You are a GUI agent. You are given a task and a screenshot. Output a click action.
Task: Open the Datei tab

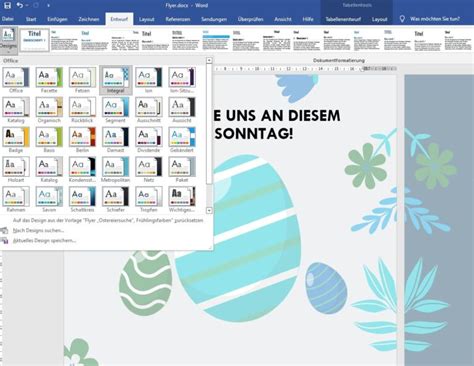coord(8,19)
